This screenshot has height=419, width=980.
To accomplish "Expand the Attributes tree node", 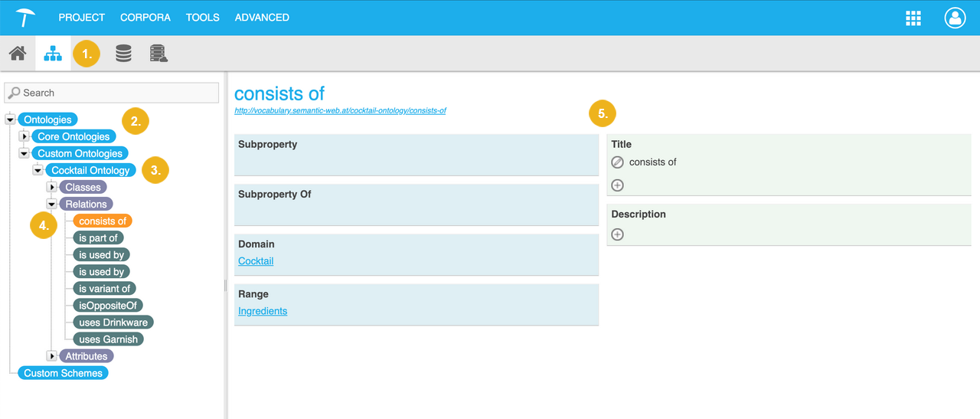I will (52, 356).
